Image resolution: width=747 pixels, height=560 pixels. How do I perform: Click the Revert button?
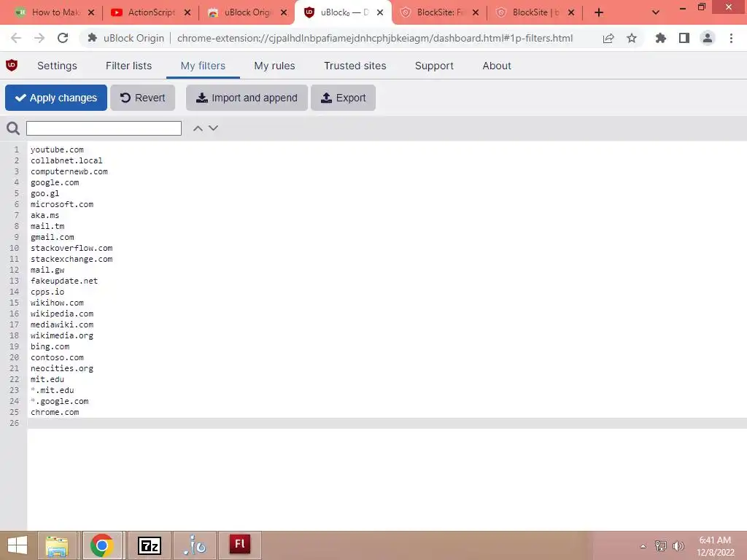click(142, 98)
